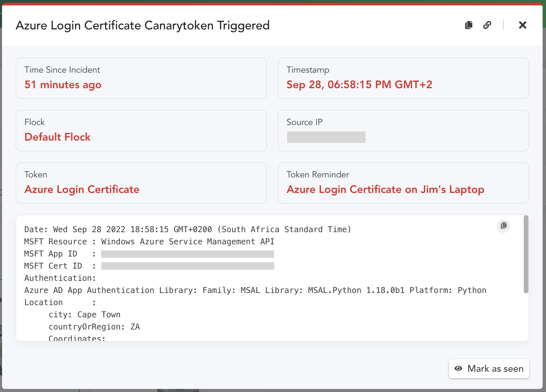Copy incident link using chain icon
546x392 pixels.
point(487,25)
